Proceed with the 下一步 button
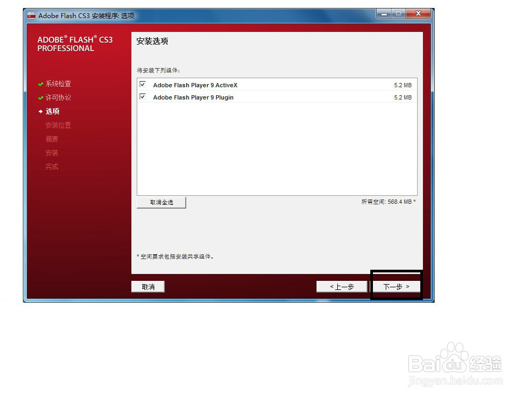The height and width of the screenshot is (399, 532). point(396,287)
